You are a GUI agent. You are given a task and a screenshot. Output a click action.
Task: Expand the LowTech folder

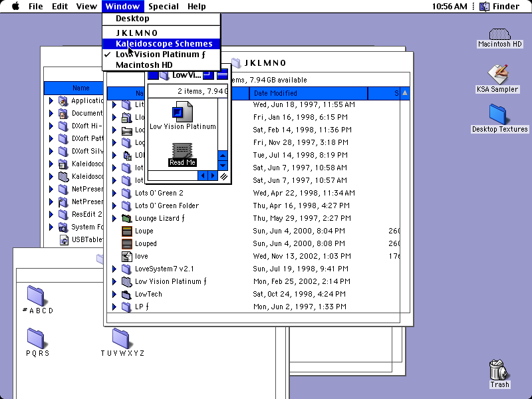(x=114, y=294)
